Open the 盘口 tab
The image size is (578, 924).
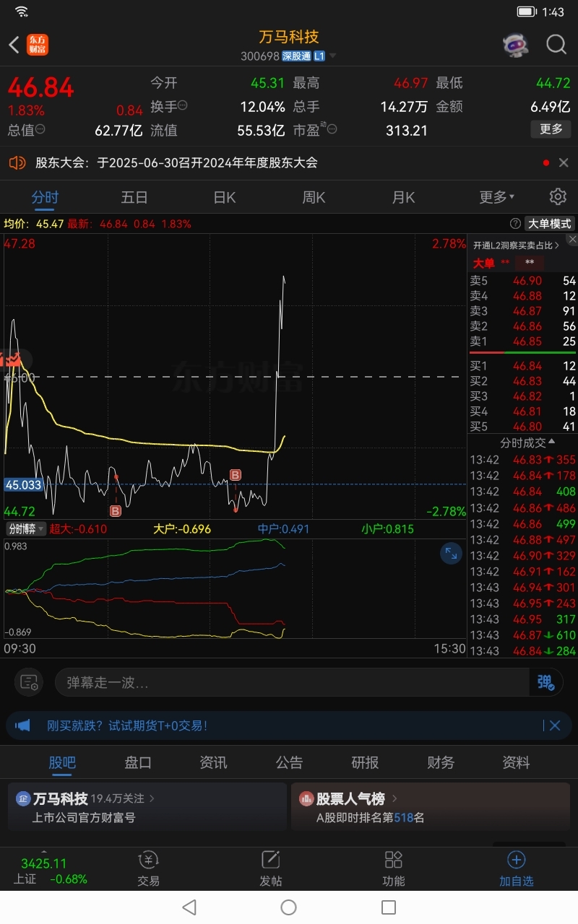138,762
